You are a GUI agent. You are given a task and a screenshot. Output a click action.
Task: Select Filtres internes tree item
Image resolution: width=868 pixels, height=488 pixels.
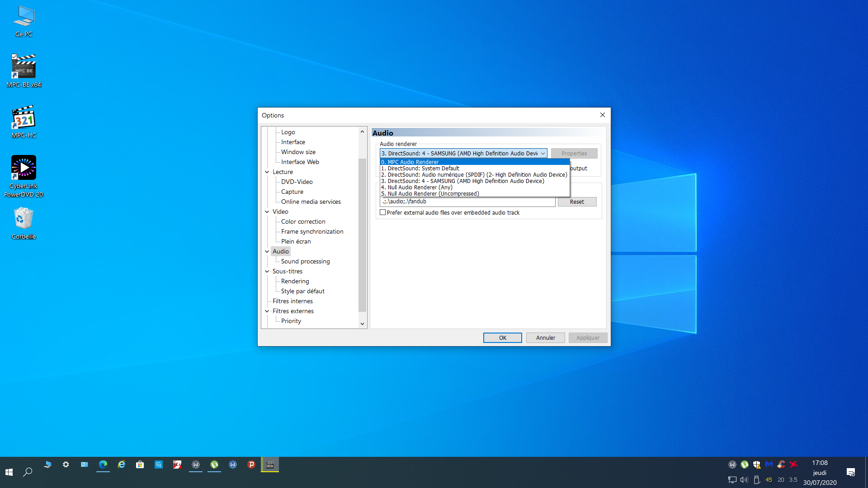coord(292,301)
